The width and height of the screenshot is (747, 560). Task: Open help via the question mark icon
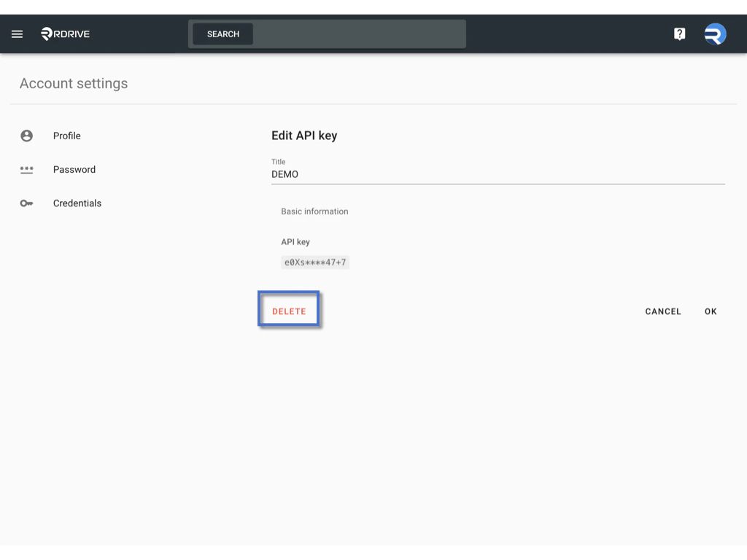pyautogui.click(x=679, y=33)
